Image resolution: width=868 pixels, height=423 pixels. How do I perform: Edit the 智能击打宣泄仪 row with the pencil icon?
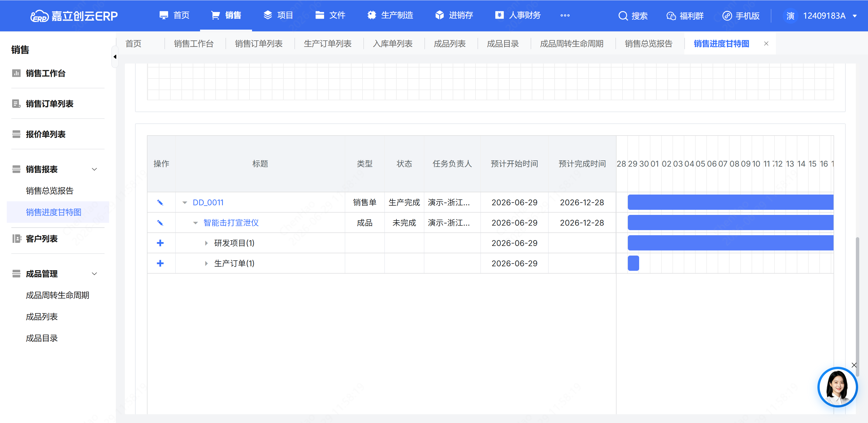click(160, 223)
